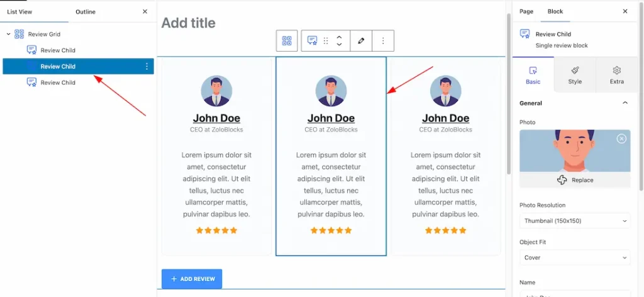This screenshot has width=644, height=297.
Task: Select parent Review Grid toolbar icon
Action: [287, 41]
